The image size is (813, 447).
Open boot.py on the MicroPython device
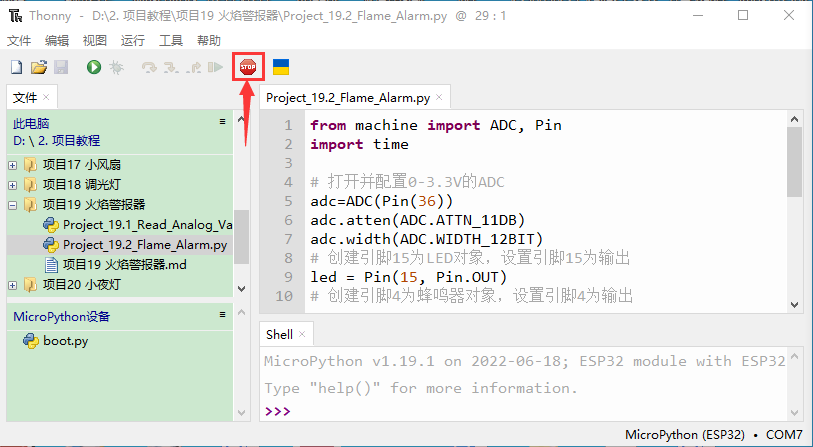[64, 340]
